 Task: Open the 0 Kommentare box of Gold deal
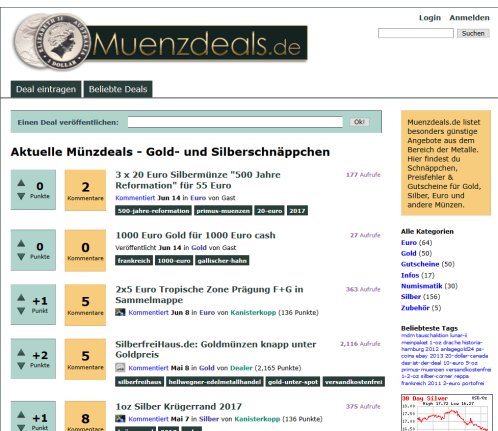(85, 251)
